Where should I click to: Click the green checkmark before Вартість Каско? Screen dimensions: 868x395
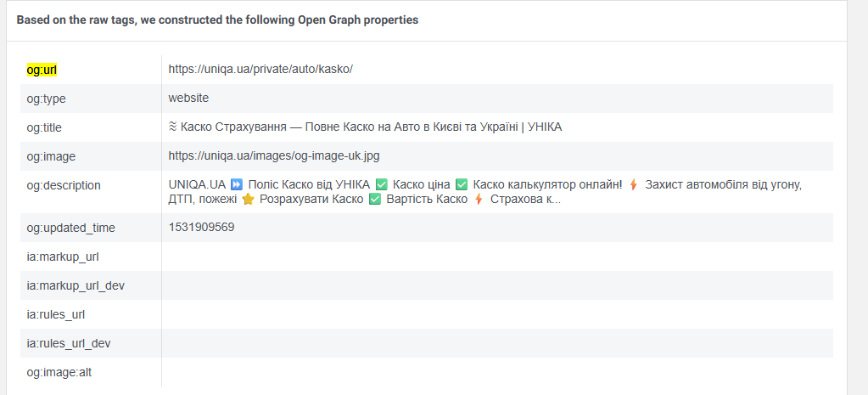(x=374, y=200)
